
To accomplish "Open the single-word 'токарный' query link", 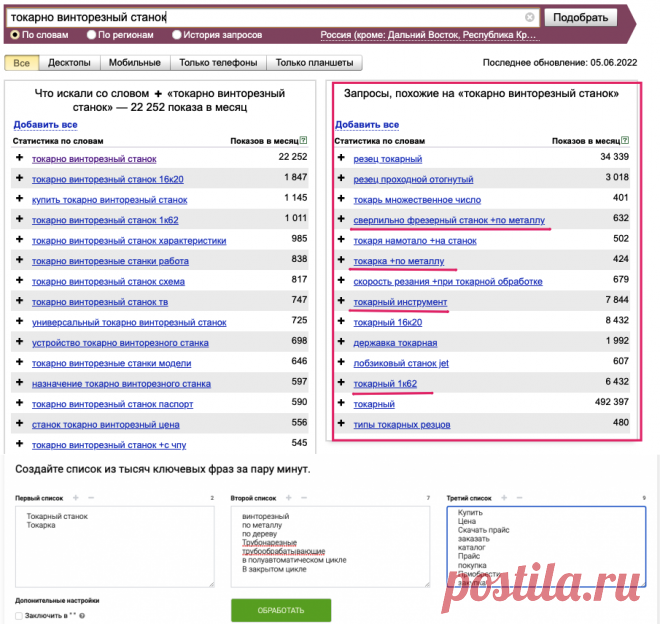I will coord(374,404).
